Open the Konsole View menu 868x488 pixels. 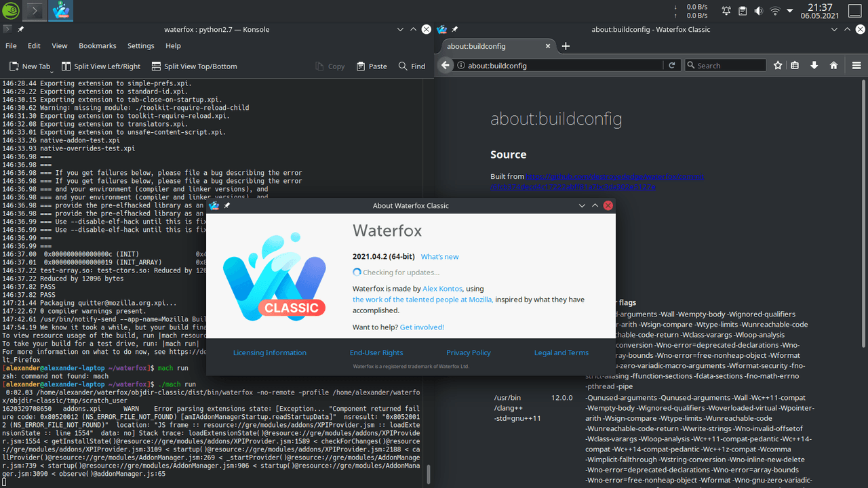[x=60, y=45]
